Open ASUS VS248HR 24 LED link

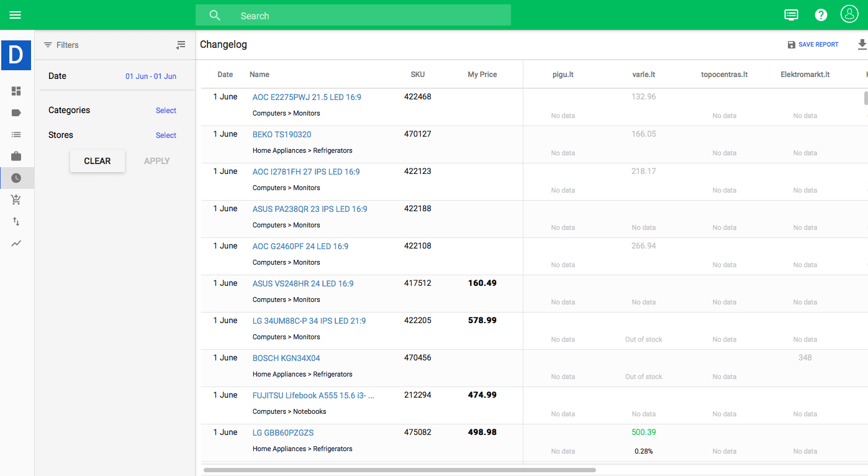click(x=303, y=284)
